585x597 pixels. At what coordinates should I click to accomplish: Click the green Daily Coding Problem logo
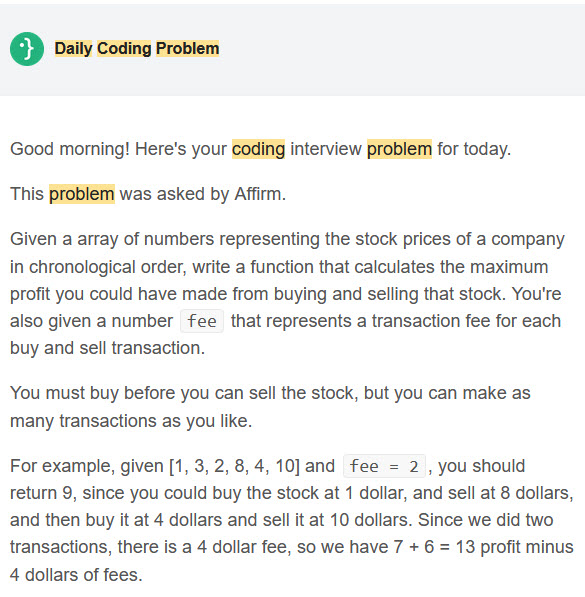click(27, 49)
